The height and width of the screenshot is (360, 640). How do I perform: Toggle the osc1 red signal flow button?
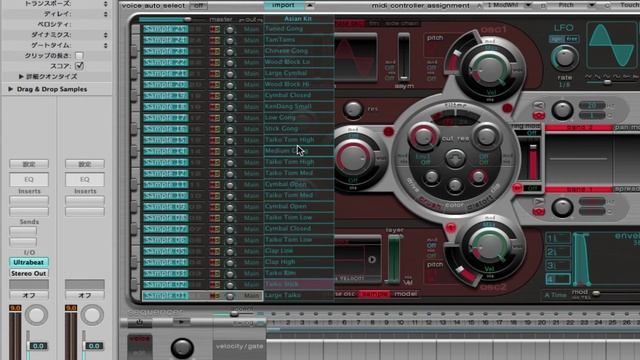pyautogui.click(x=507, y=108)
